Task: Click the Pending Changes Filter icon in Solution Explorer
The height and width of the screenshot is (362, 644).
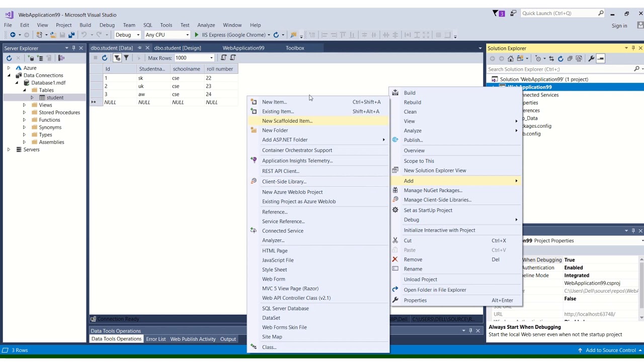Action: [x=538, y=59]
